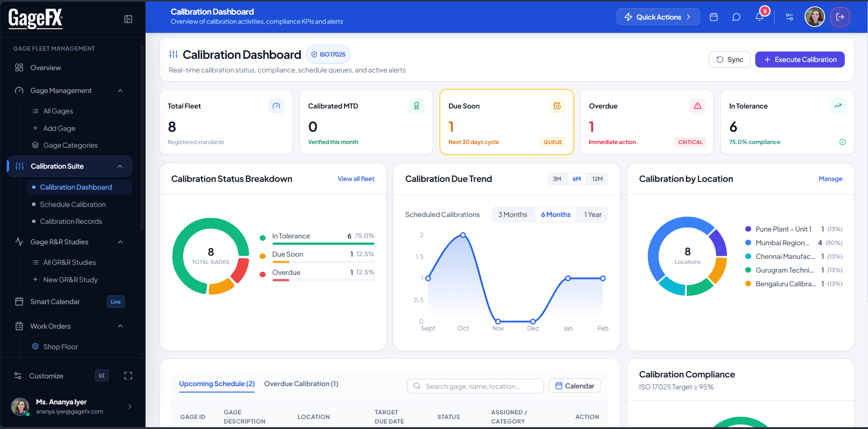This screenshot has height=429, width=868.
Task: Select the 3 Months option
Action: click(512, 215)
